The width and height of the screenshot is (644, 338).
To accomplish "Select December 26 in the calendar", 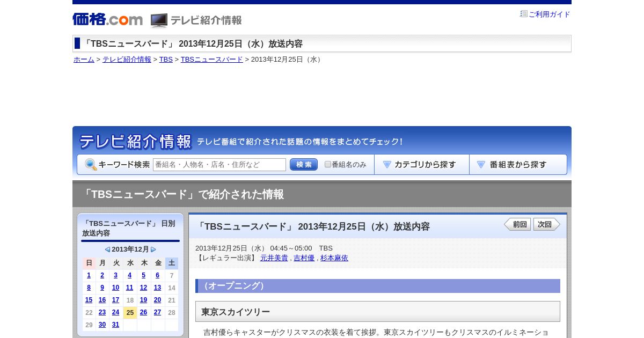I will [x=144, y=312].
